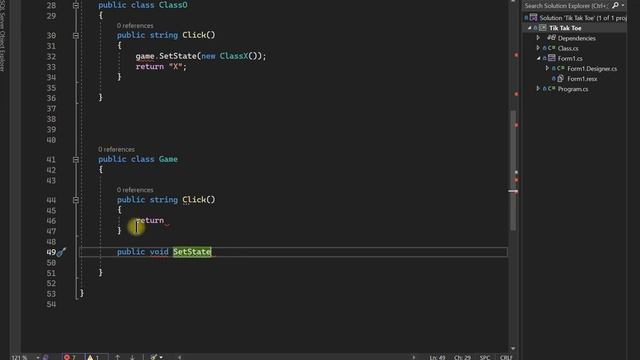Click the 'ClassX' type on line 32
The width and height of the screenshot is (640, 360).
click(233, 56)
